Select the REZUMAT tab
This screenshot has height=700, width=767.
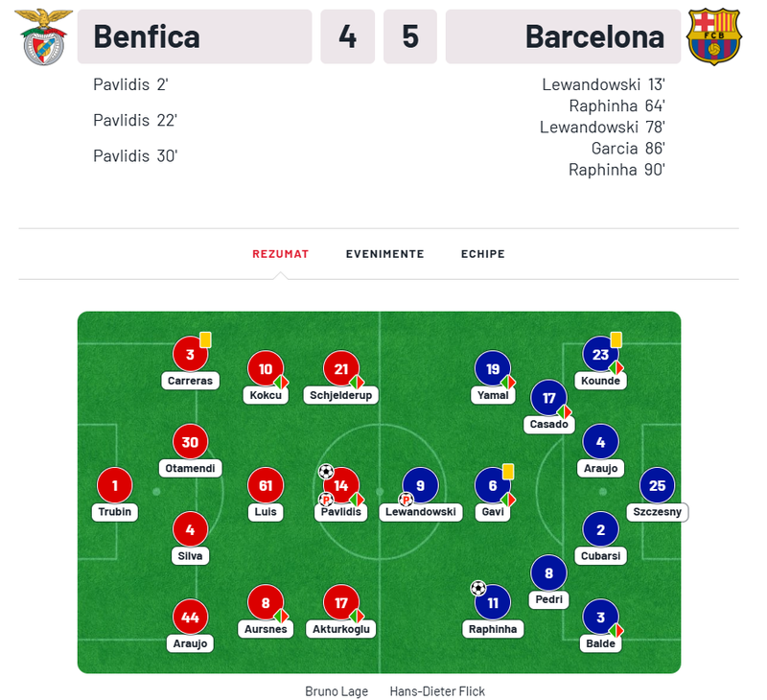[280, 254]
